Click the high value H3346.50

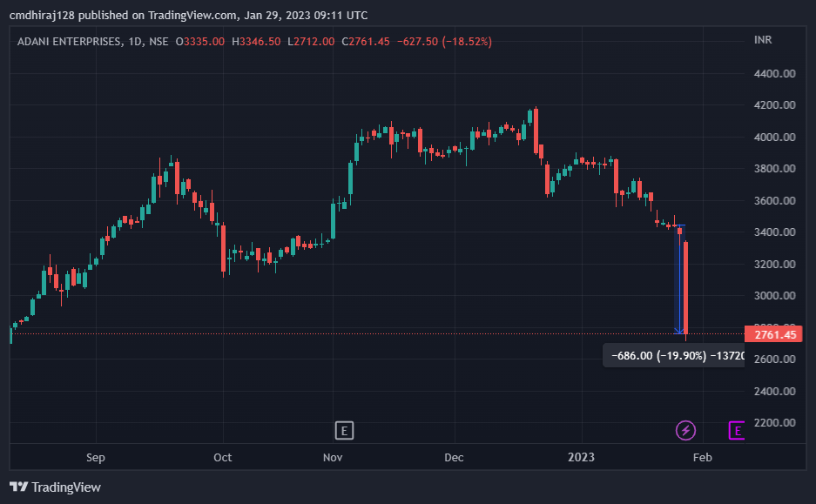click(x=256, y=42)
